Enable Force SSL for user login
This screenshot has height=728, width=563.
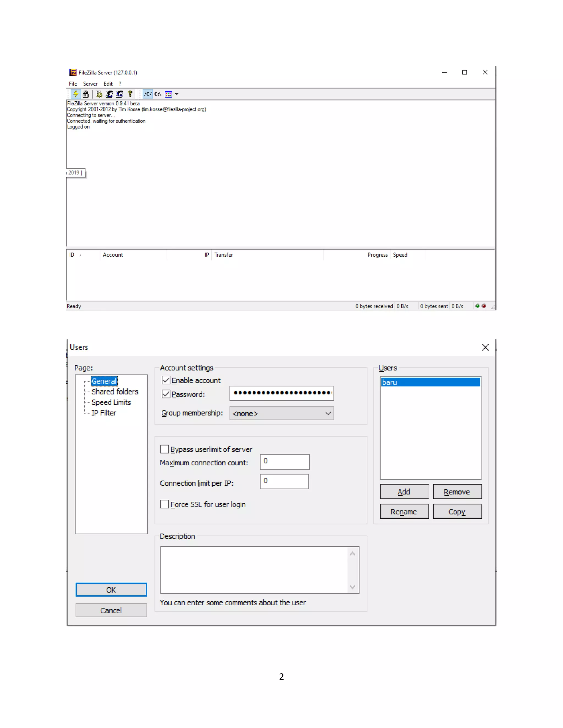tap(164, 504)
